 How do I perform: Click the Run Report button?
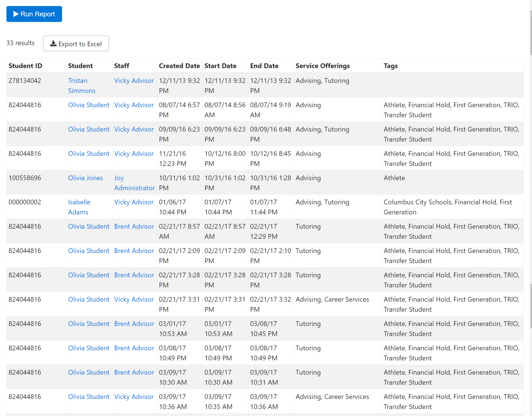coord(34,14)
